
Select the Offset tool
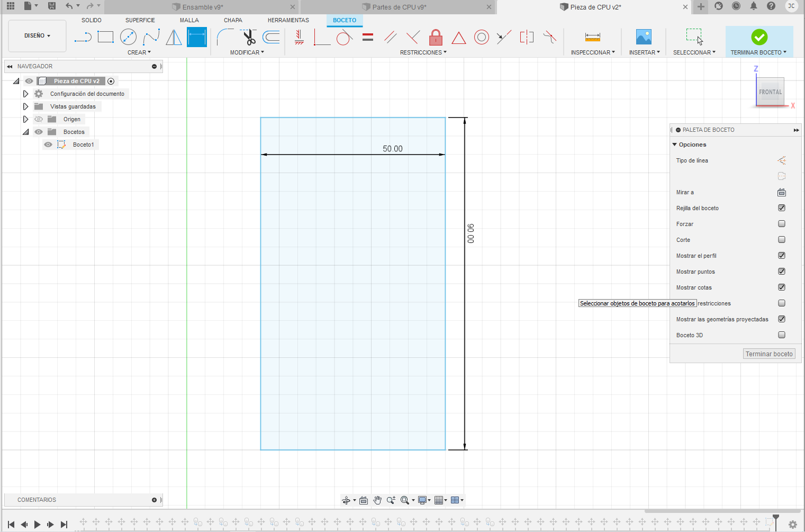[272, 37]
